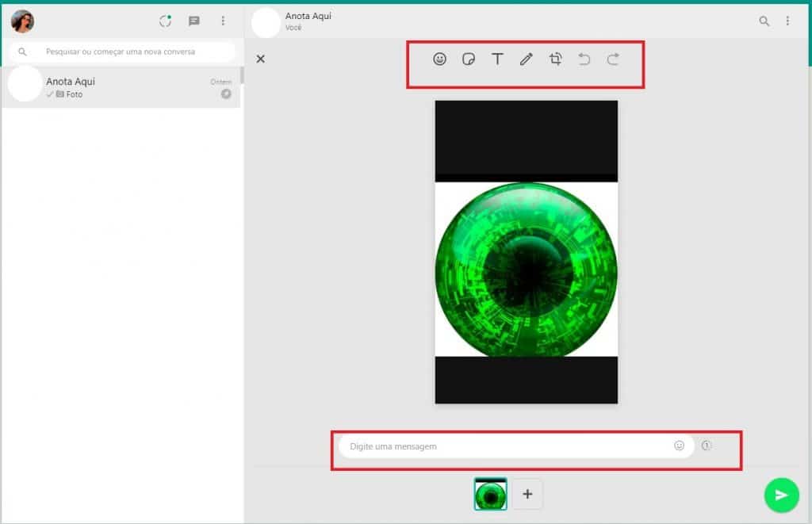Open the sticker tool in the editor
The height and width of the screenshot is (524, 812).
[x=469, y=59]
